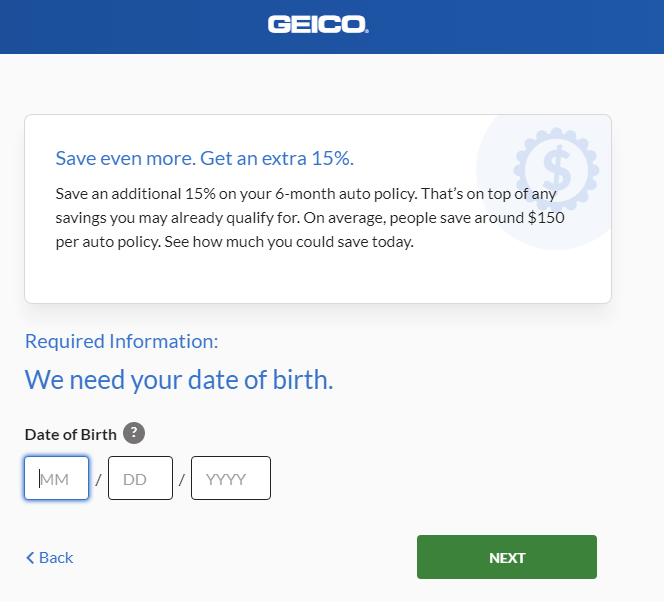
Task: Focus the MM month input field
Action: pos(57,478)
